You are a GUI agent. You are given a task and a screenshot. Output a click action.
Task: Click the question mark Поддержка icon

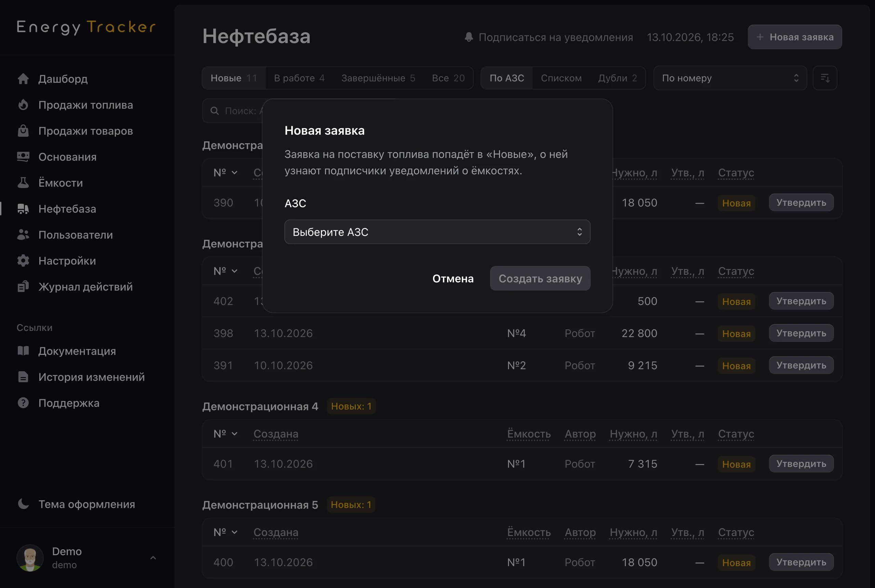[x=23, y=403]
